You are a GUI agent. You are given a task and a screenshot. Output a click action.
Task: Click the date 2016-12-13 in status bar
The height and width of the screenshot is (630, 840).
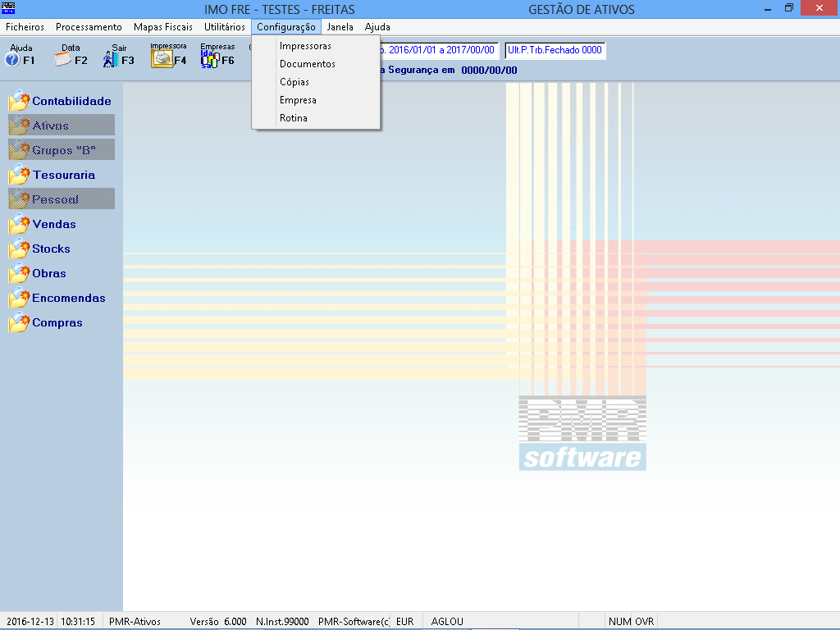click(x=30, y=622)
